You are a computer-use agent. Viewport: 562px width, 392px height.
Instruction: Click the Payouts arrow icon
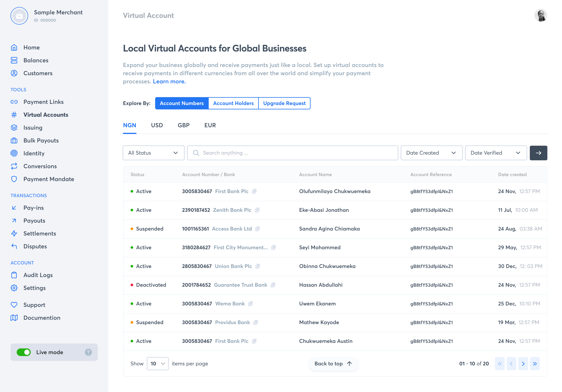[x=14, y=221]
